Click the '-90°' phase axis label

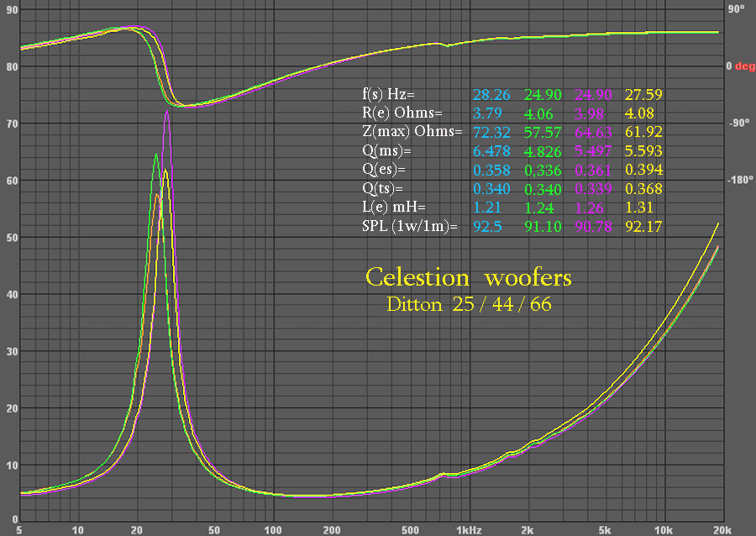pyautogui.click(x=739, y=123)
